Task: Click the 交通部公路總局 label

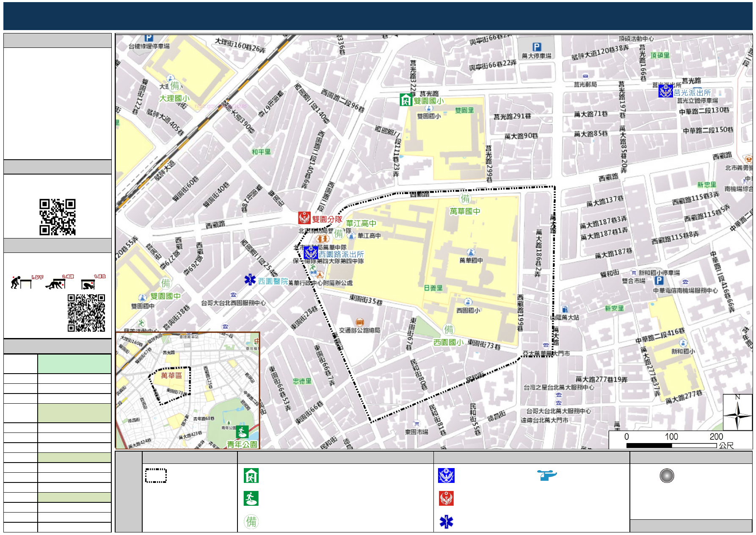Action: pyautogui.click(x=360, y=330)
